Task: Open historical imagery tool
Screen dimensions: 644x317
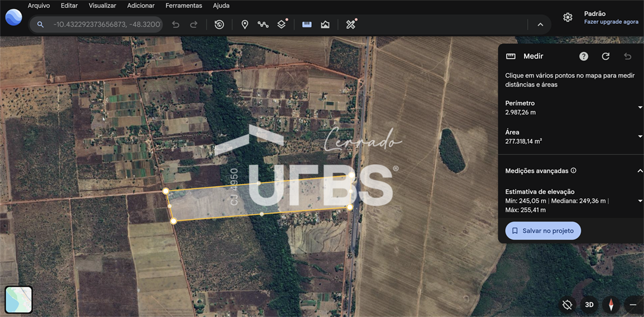Action: 219,24
